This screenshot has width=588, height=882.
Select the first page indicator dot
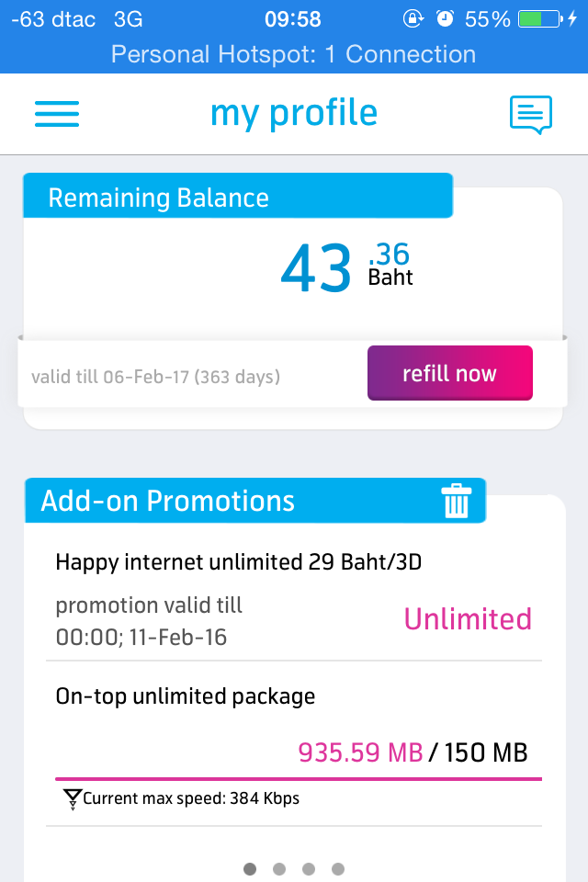coord(250,869)
